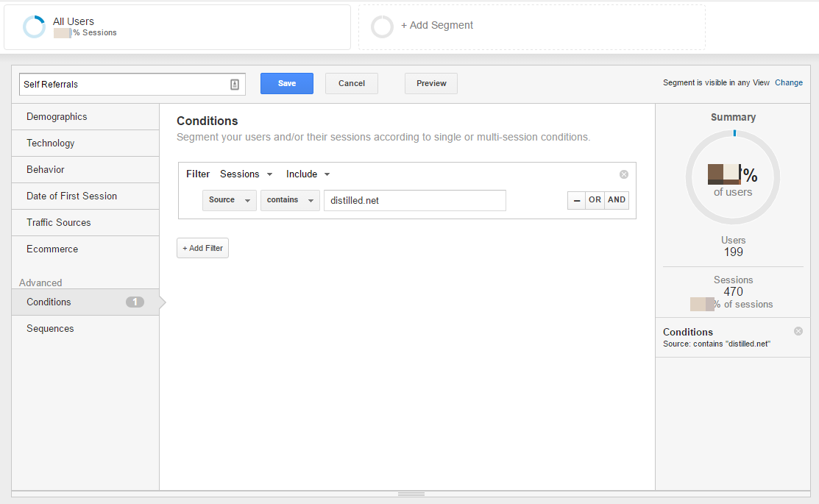Add an OR condition
The height and width of the screenshot is (504, 819).
pyautogui.click(x=595, y=200)
